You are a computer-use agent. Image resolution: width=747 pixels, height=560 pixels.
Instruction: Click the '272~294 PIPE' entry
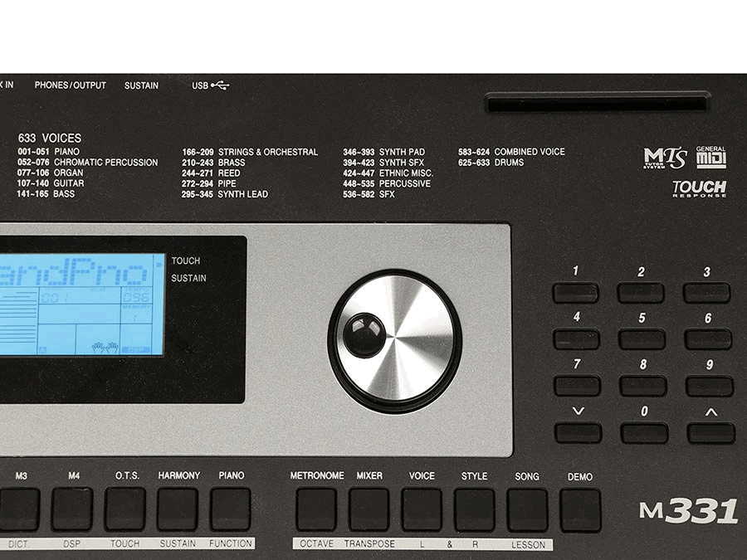tap(208, 183)
